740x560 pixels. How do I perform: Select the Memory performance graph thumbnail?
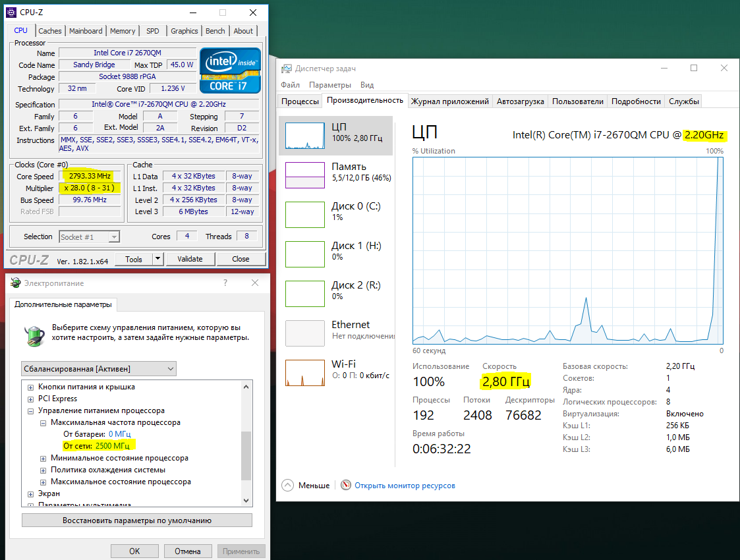coord(305,175)
